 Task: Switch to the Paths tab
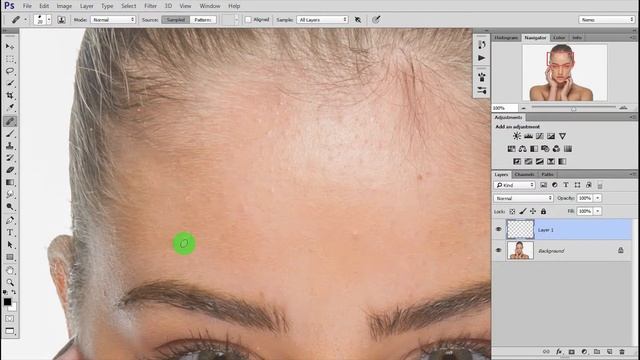(547, 174)
